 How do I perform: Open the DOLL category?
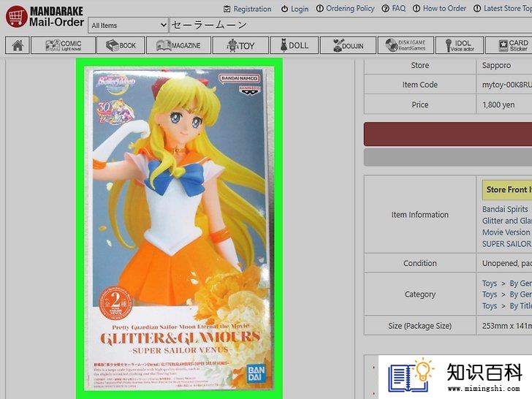pos(294,45)
